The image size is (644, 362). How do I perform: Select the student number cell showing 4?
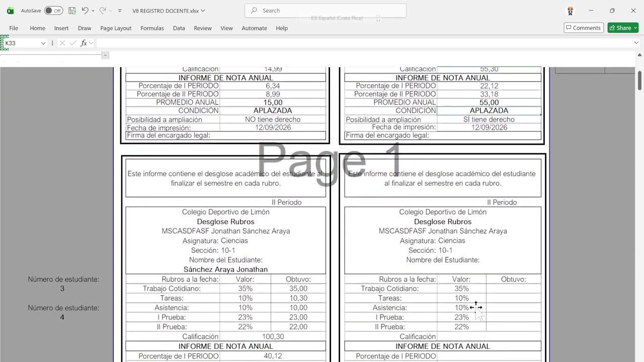[62, 317]
